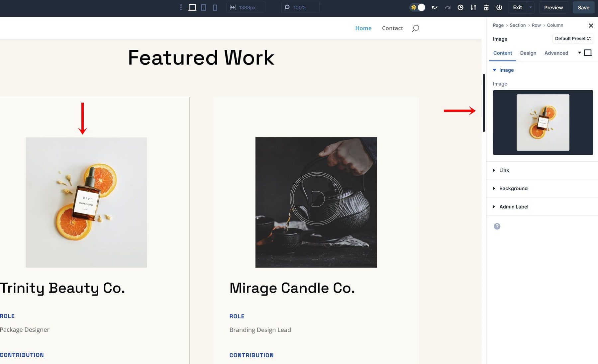598x364 pixels.
Task: Click the image thumbnail in settings panel
Action: click(x=543, y=123)
